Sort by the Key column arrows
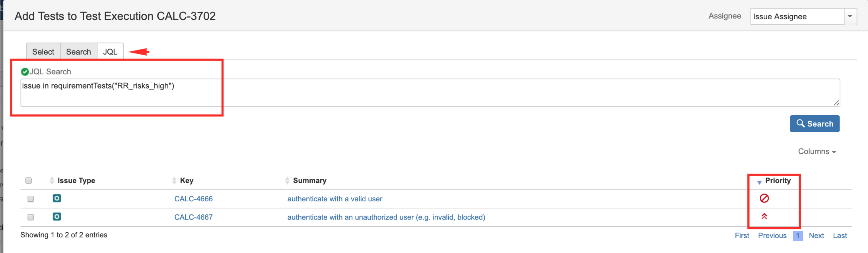This screenshot has height=253, width=868. coord(174,181)
